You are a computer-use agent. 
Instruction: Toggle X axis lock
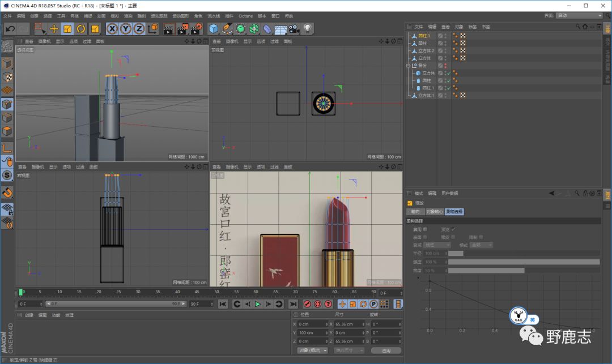(112, 28)
